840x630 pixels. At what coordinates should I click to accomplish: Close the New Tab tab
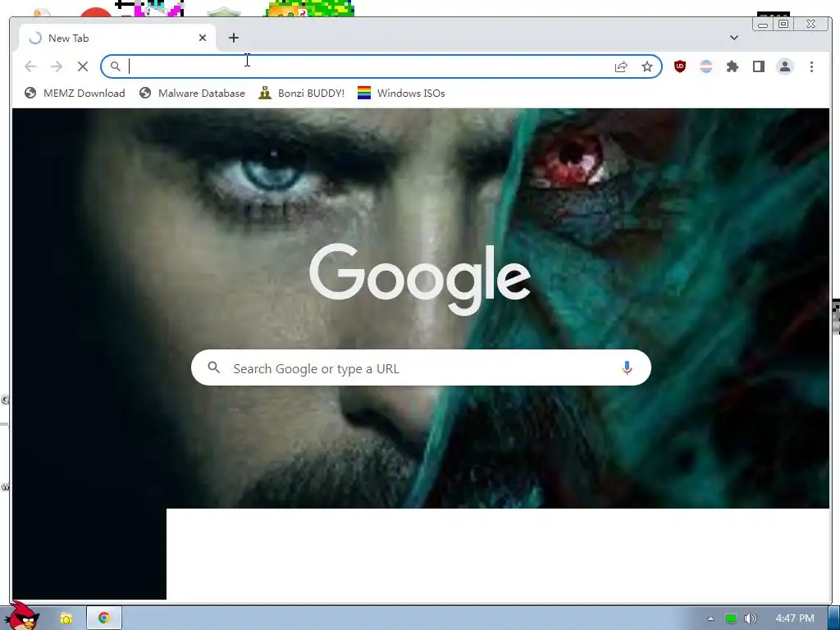pyautogui.click(x=203, y=38)
